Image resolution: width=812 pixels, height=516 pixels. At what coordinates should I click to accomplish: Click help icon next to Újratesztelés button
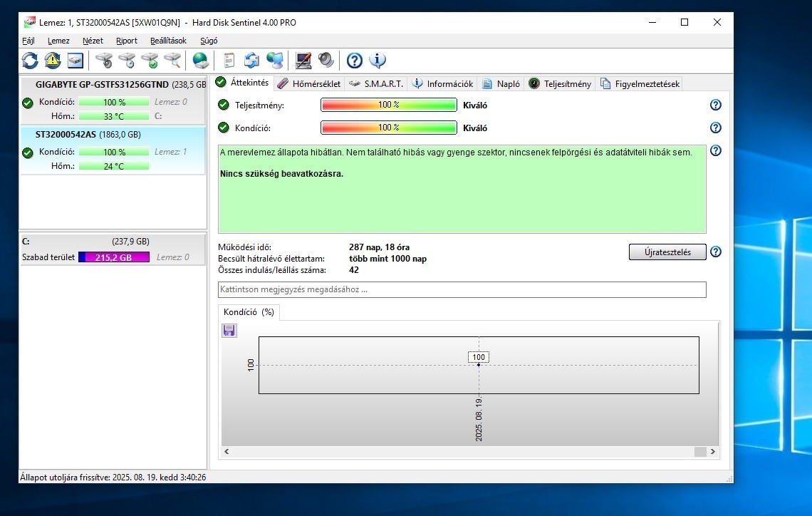pyautogui.click(x=716, y=252)
